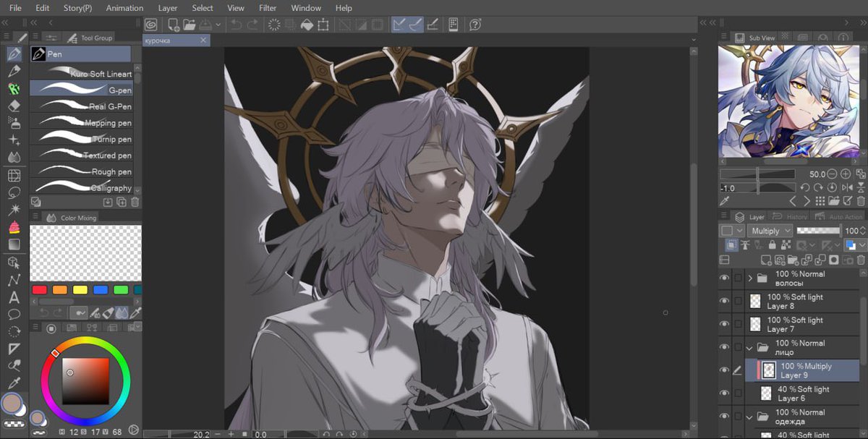The image size is (868, 439).
Task: Select the Text tool
Action: 14,297
